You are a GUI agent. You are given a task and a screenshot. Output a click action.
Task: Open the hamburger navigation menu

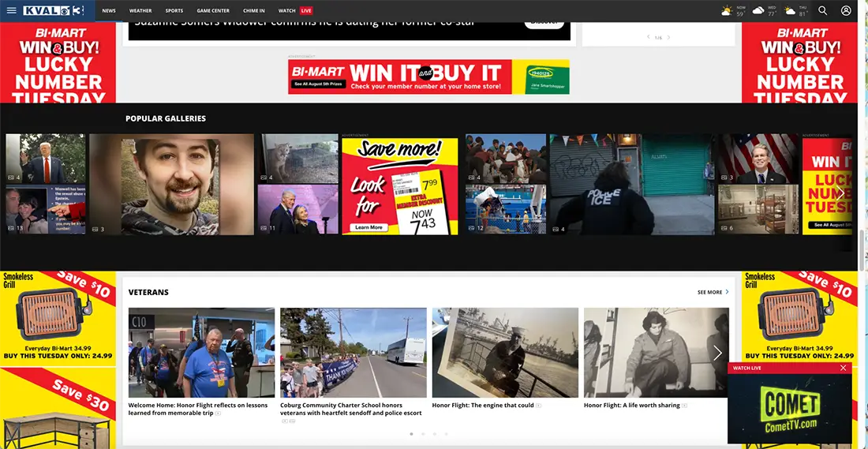[11, 10]
